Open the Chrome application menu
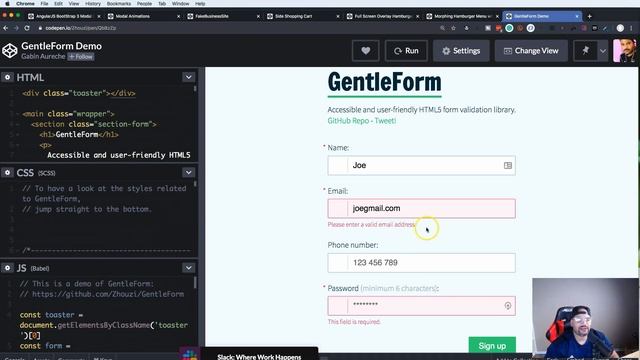The width and height of the screenshot is (640, 360). 25,4
